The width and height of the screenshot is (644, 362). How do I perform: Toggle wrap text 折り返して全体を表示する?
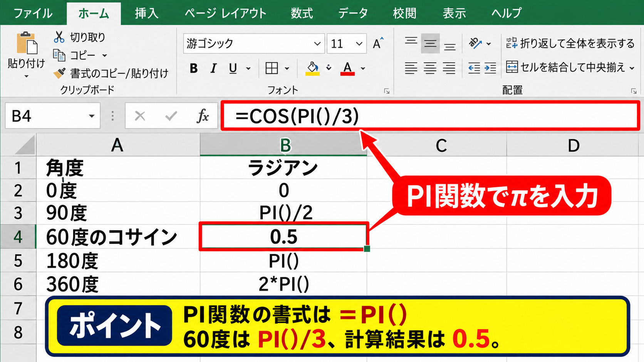coord(570,43)
